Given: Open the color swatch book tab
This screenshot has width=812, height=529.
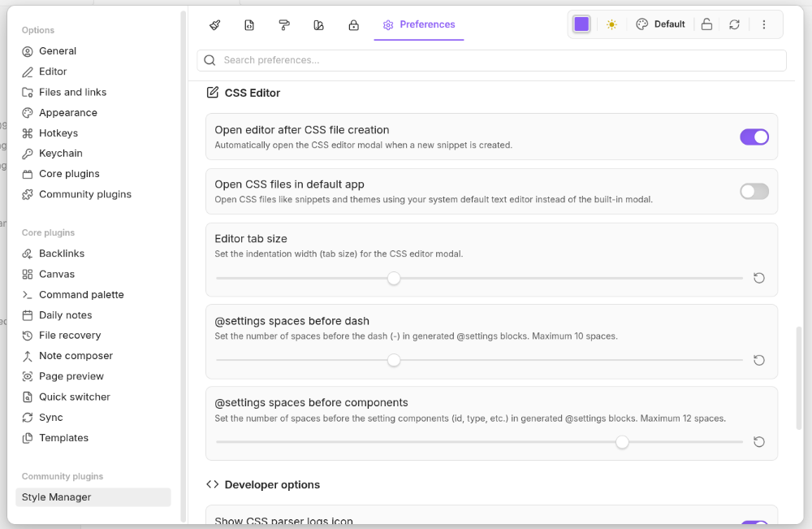Looking at the screenshot, I should pyautogui.click(x=318, y=25).
